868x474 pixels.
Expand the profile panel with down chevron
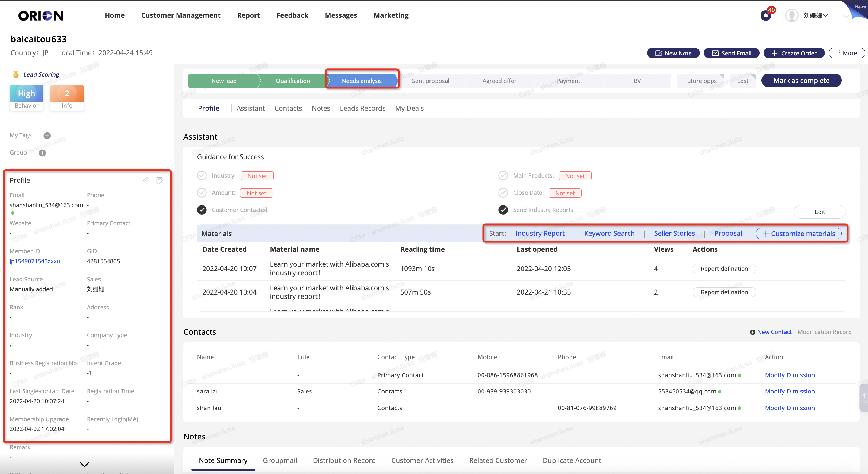pyautogui.click(x=84, y=465)
